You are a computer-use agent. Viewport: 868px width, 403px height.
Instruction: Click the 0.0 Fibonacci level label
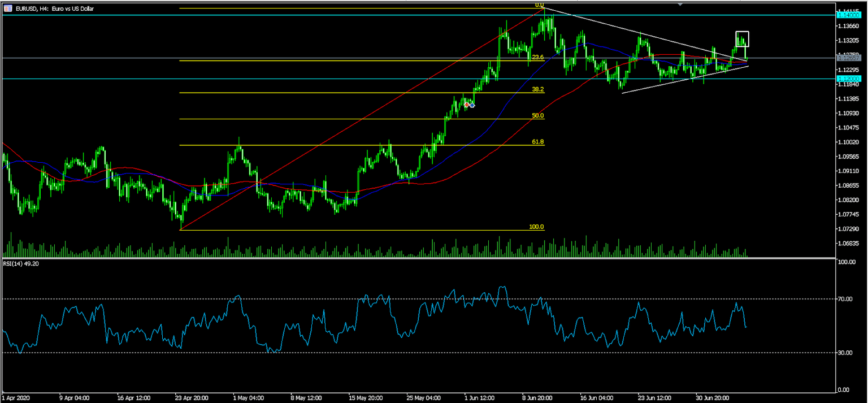click(540, 5)
